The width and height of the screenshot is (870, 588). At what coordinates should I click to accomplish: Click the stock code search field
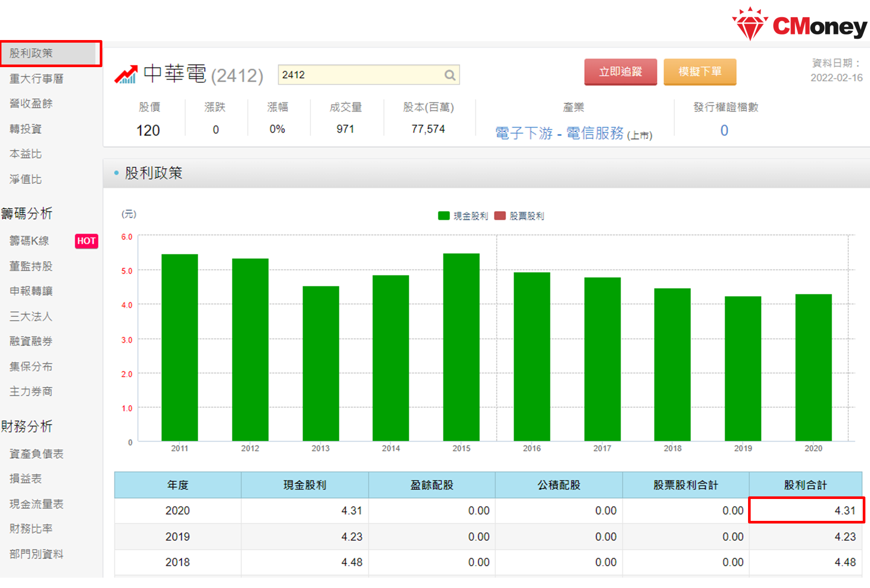(369, 75)
